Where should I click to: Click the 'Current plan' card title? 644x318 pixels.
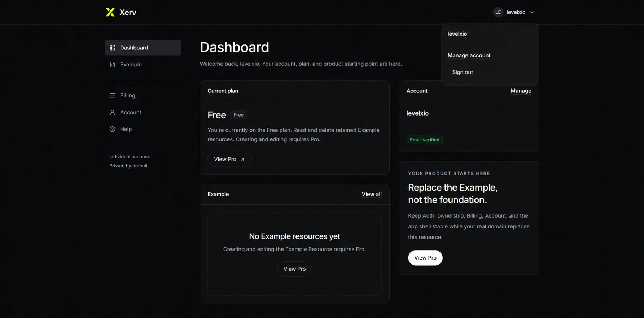(223, 91)
